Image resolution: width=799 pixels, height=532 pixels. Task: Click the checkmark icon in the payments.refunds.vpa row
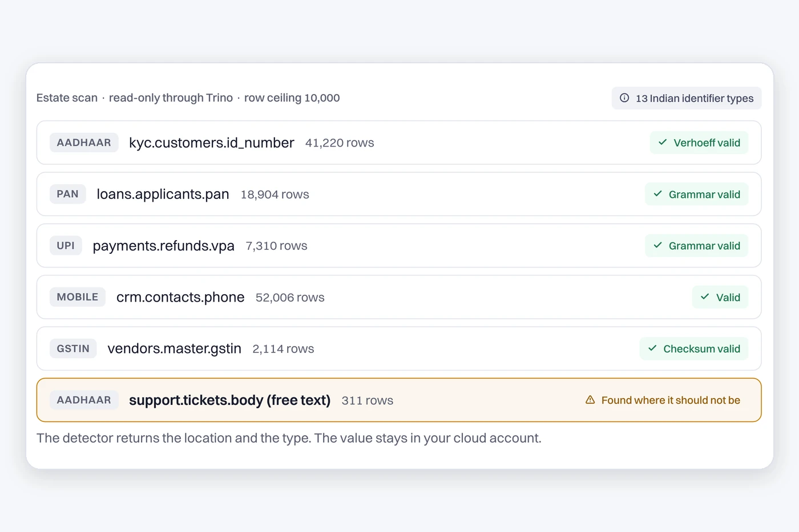657,245
